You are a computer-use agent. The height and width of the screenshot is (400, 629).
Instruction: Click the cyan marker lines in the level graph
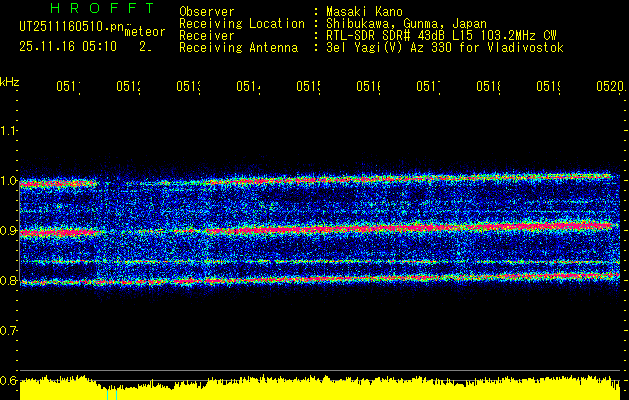coord(112,394)
